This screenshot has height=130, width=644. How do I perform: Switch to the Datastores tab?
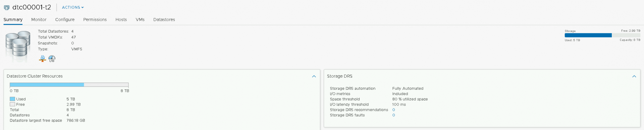[x=164, y=19]
